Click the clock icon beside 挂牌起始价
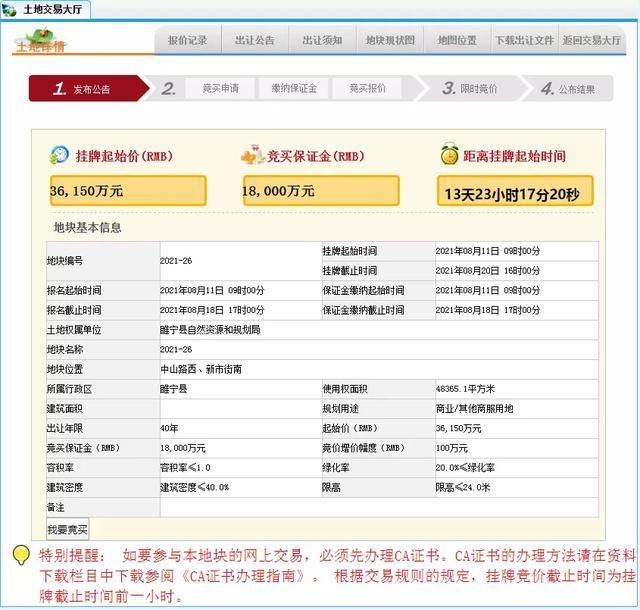 [x=59, y=155]
